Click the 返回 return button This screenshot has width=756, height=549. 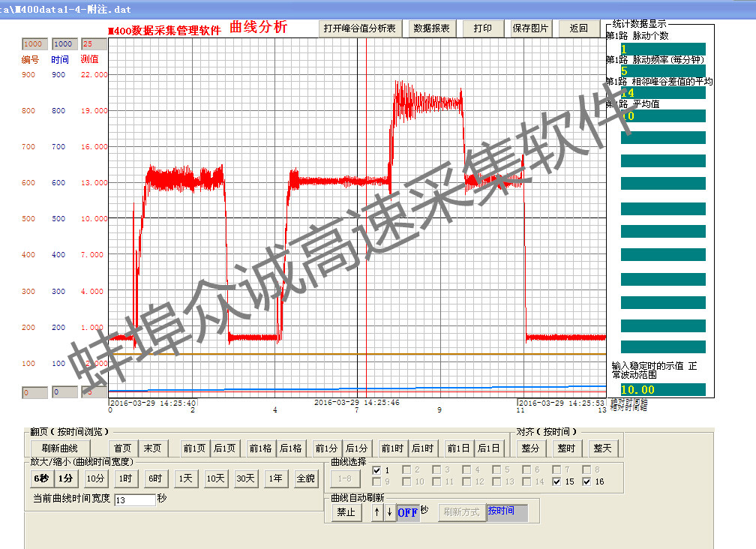point(578,28)
